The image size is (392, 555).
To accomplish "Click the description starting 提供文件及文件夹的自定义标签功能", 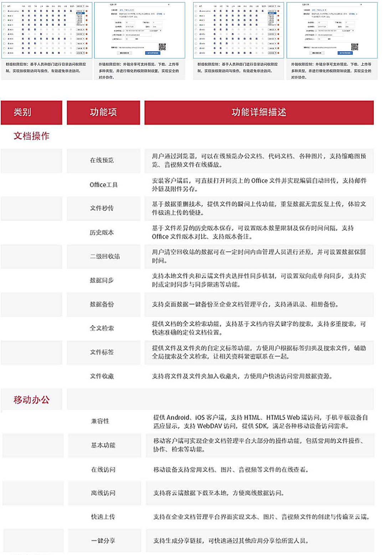I will 259,352.
